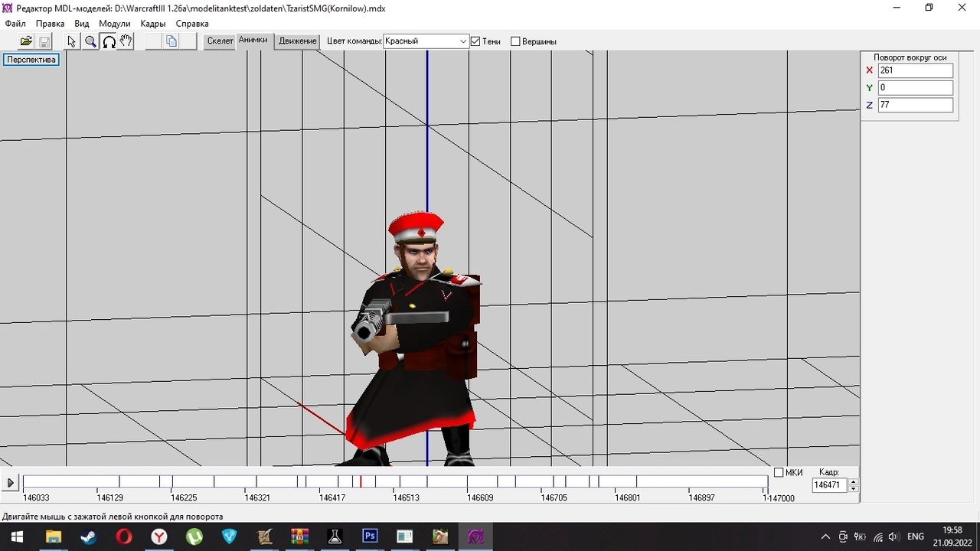
Task: Open the Кадры menu
Action: [x=153, y=24]
